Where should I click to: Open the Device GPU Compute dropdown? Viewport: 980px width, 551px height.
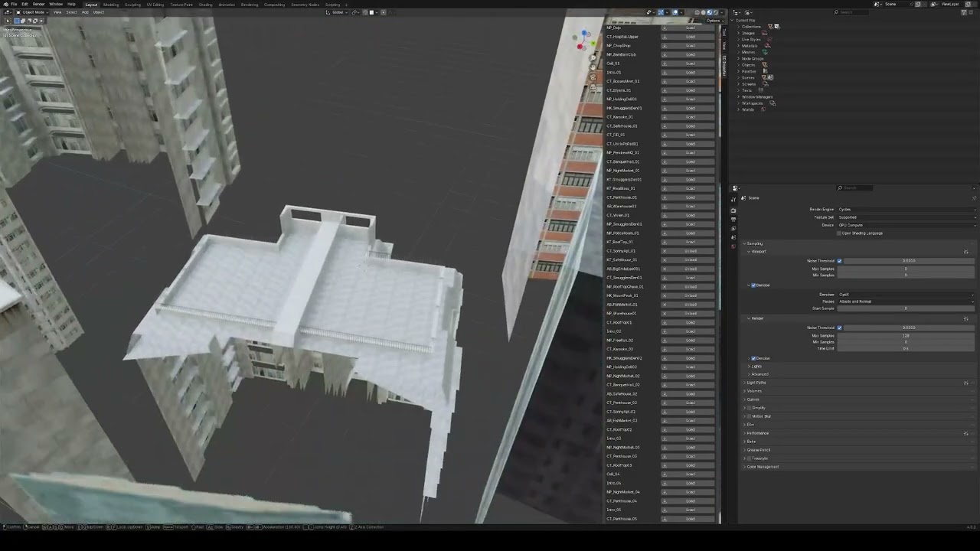(x=906, y=225)
